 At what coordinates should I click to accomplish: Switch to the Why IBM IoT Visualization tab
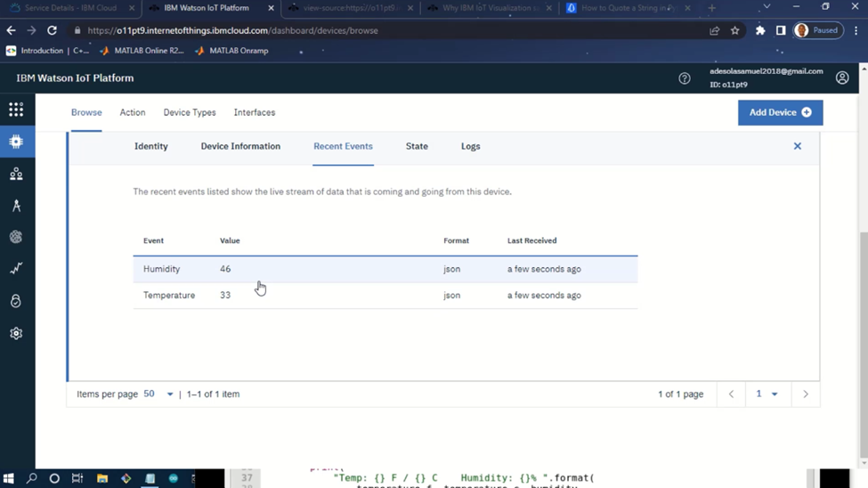pos(490,8)
